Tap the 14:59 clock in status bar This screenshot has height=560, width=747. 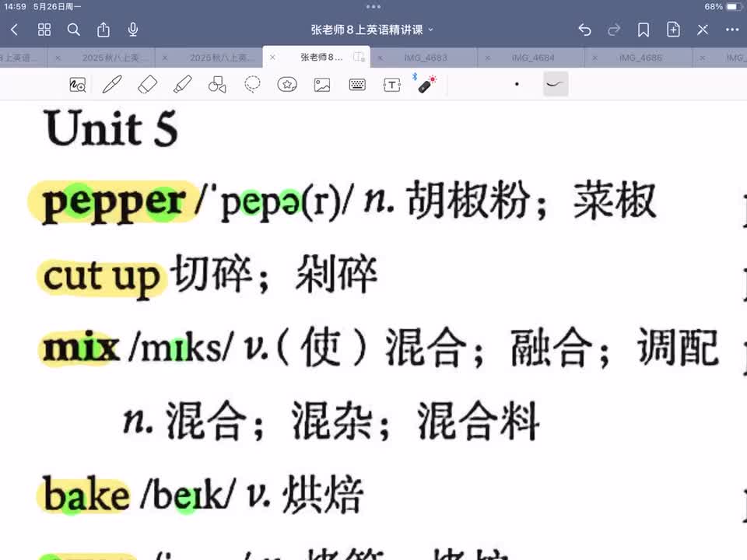(x=15, y=7)
